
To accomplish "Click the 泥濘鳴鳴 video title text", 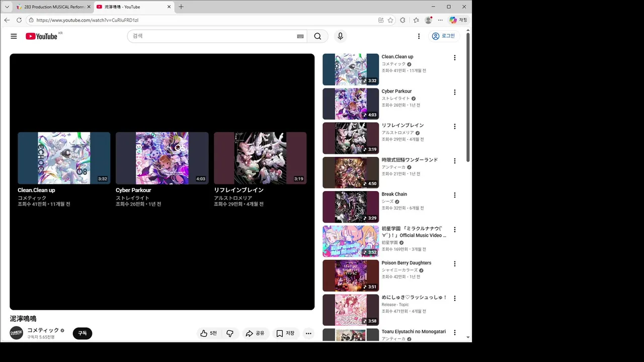I will click(x=23, y=319).
